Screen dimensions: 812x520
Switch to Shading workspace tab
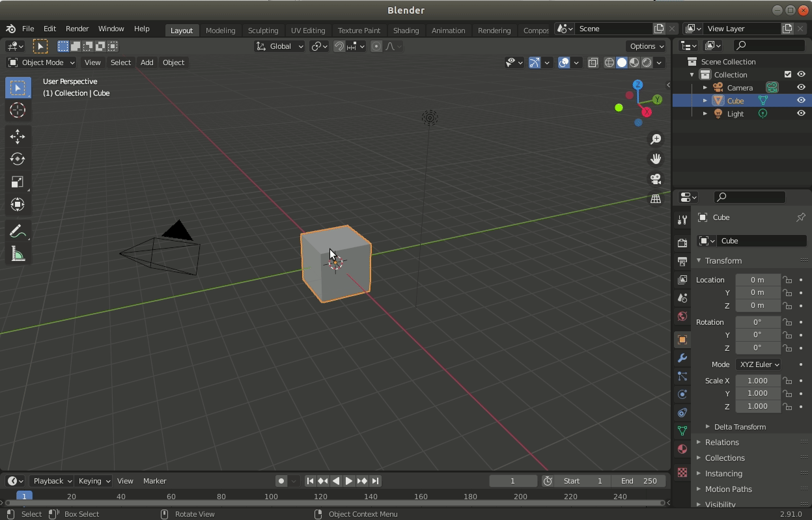tap(406, 30)
